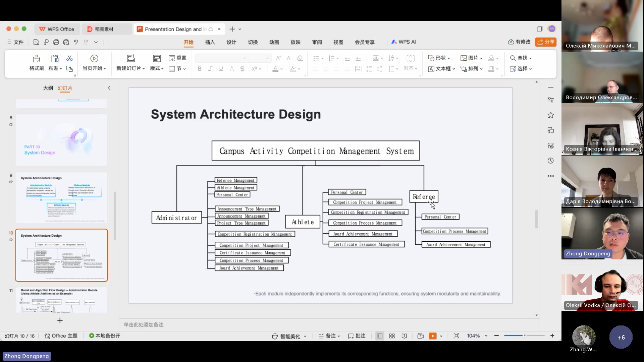644x362 pixels.
Task: Click the New Slide (新建幻灯片) icon
Action: coord(131,58)
